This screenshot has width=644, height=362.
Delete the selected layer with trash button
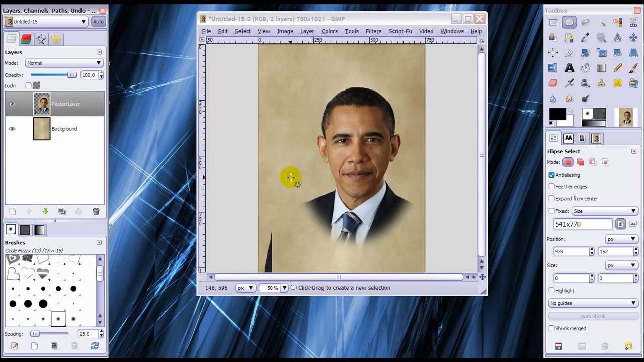point(96,212)
